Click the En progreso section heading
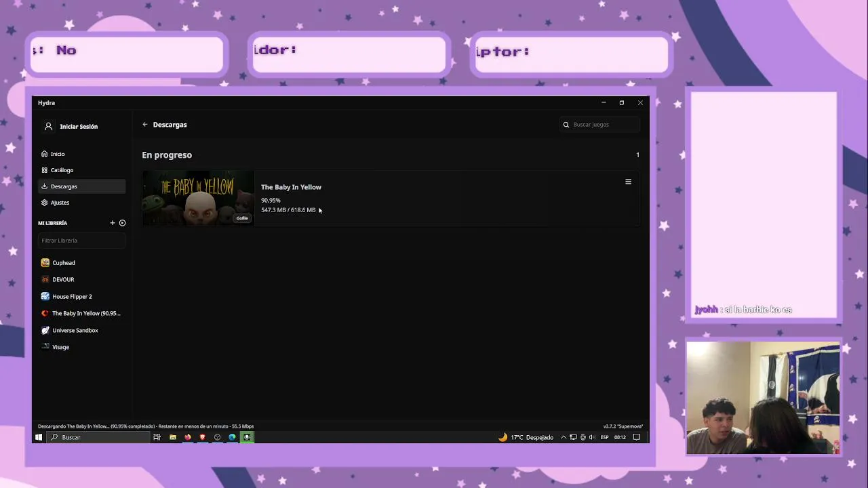 (167, 155)
